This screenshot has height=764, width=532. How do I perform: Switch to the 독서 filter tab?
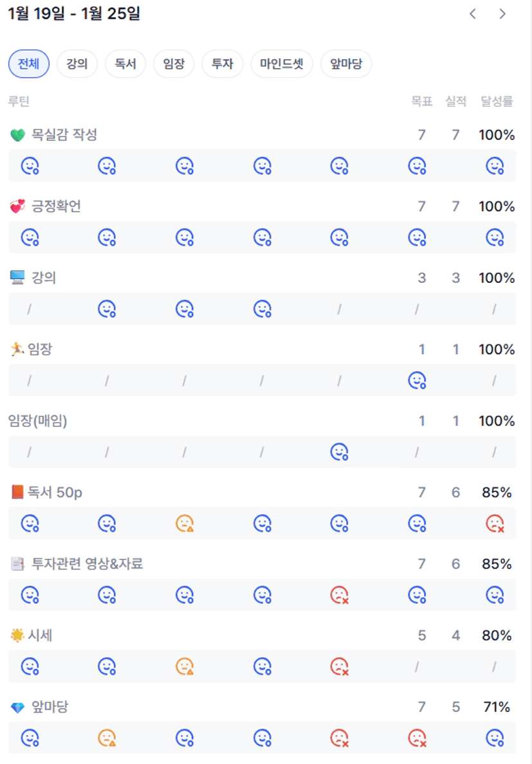pyautogui.click(x=125, y=64)
